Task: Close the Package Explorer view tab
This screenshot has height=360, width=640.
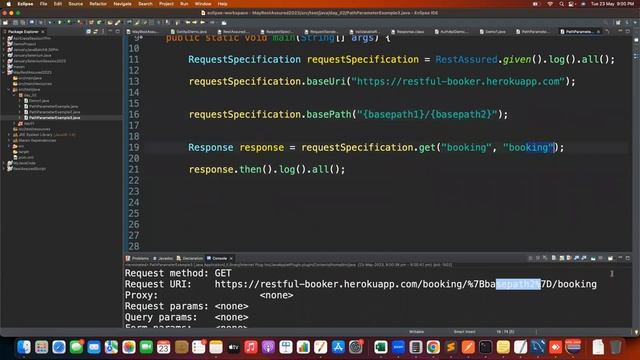Action: tap(42, 31)
